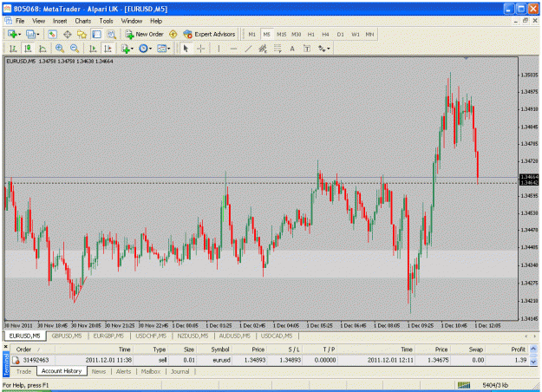
Task: Expand the Templates dropdown arrow
Action: coord(169,49)
